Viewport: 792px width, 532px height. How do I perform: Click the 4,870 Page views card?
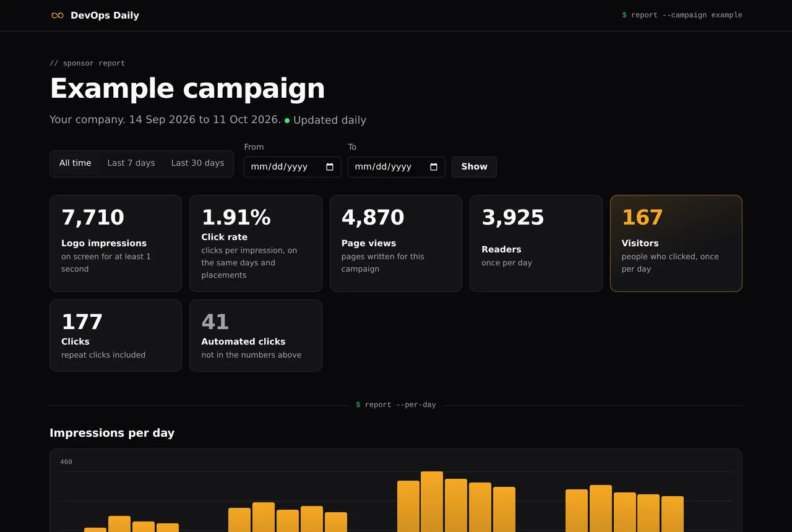396,243
